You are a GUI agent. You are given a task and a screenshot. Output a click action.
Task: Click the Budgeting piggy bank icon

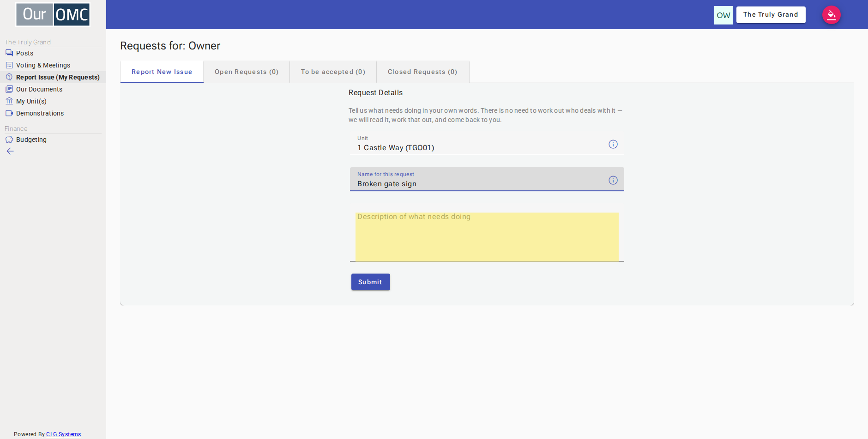pos(9,140)
